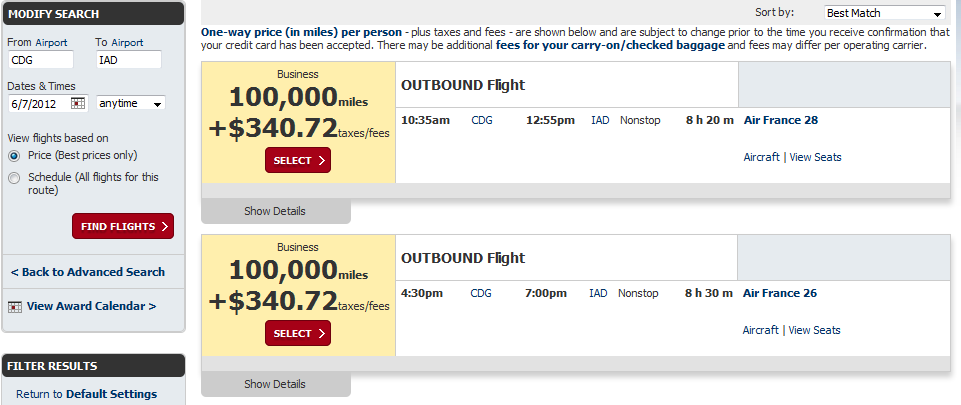Open the Sort by Best Match dropdown
Viewport: 961px width, 405px height.
[885, 13]
